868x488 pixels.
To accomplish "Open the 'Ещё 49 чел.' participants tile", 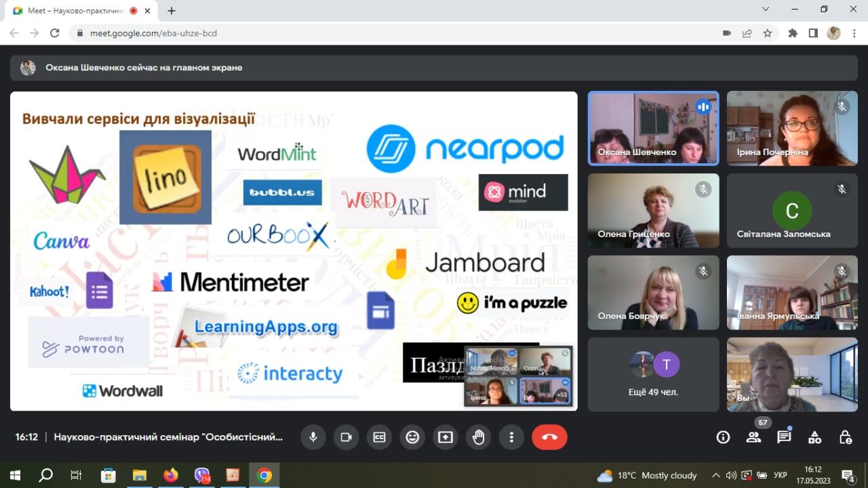I will tap(653, 375).
